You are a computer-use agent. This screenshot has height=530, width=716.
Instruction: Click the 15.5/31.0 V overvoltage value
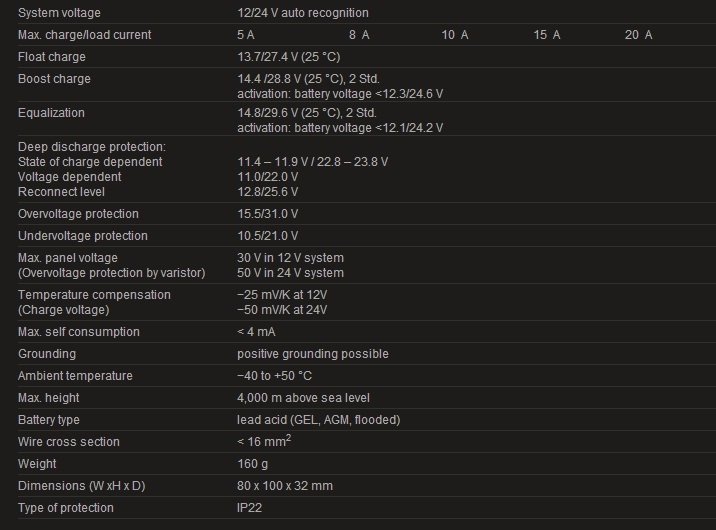click(x=268, y=214)
